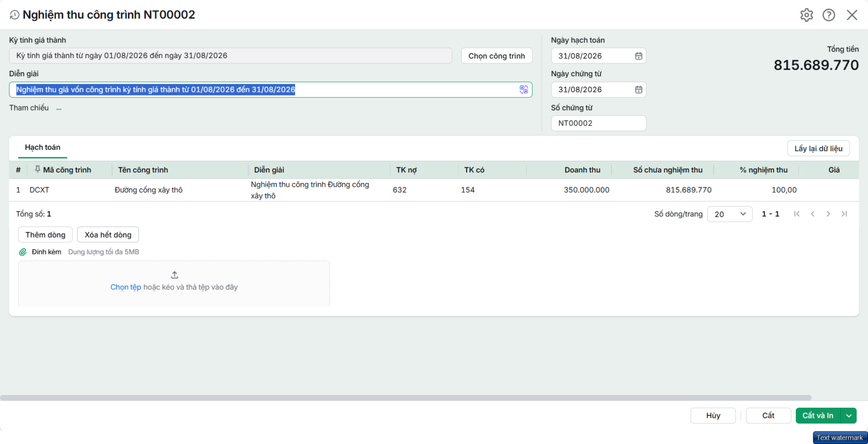Click the Ngày hạch toán date field
Viewport: 868px width, 444px height.
(598, 56)
